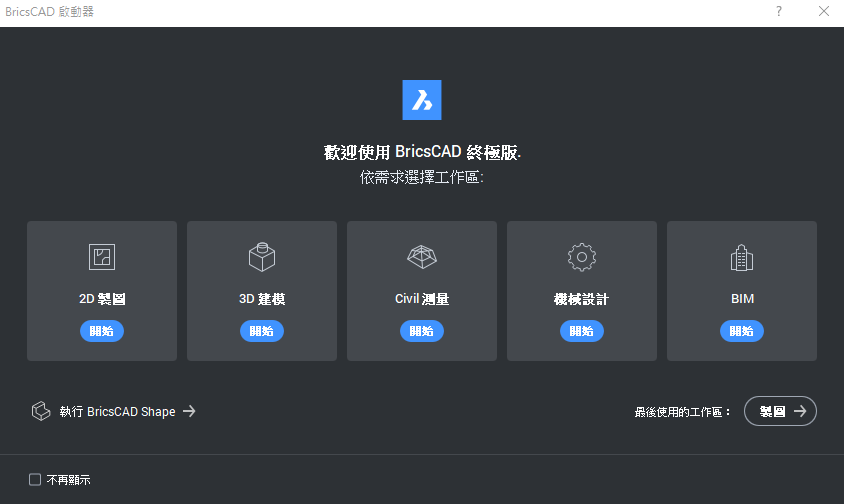Click the BricsCAD logo icon
The height and width of the screenshot is (504, 844).
pyautogui.click(x=422, y=100)
